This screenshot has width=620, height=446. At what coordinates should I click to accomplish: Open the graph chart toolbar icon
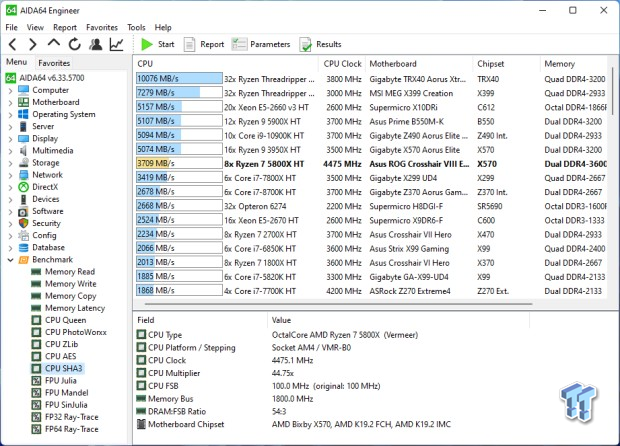(x=117, y=45)
